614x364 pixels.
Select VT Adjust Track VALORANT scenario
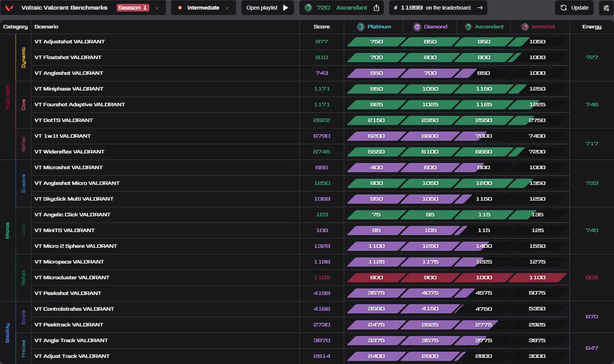tap(72, 356)
